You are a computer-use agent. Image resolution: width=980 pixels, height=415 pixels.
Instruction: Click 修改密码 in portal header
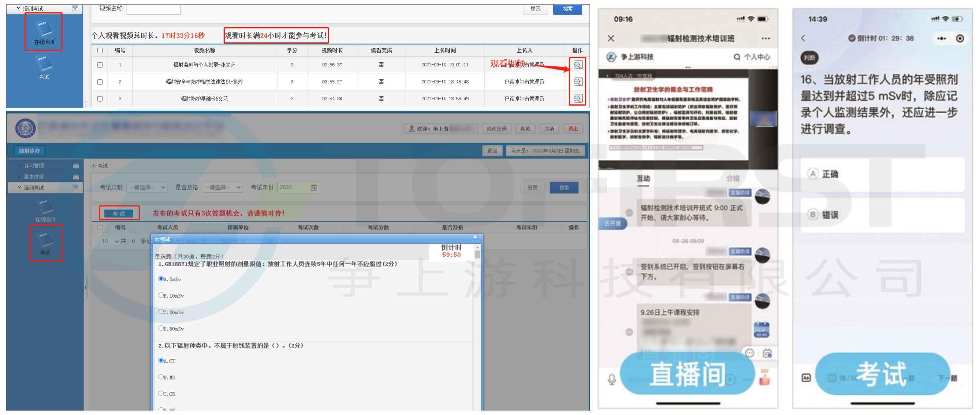tap(497, 129)
